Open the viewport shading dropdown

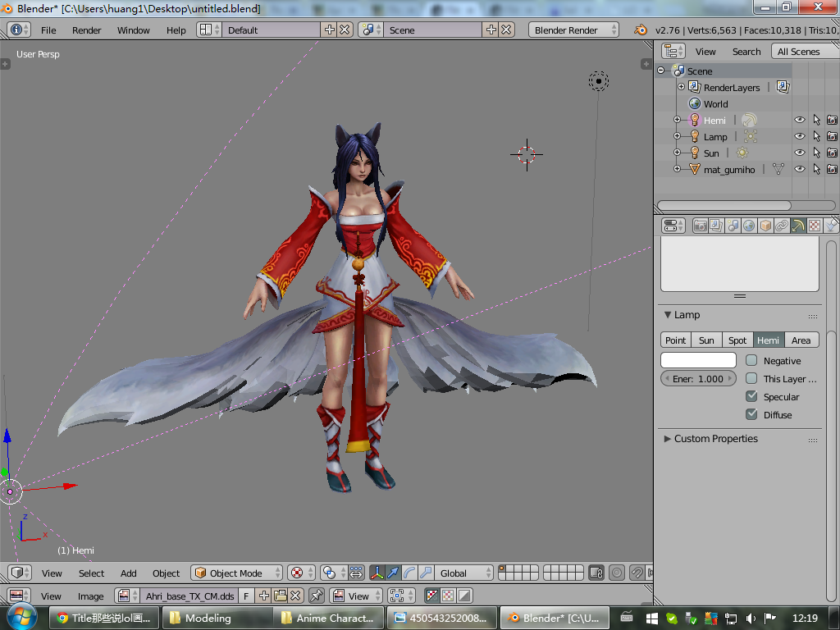tap(302, 573)
